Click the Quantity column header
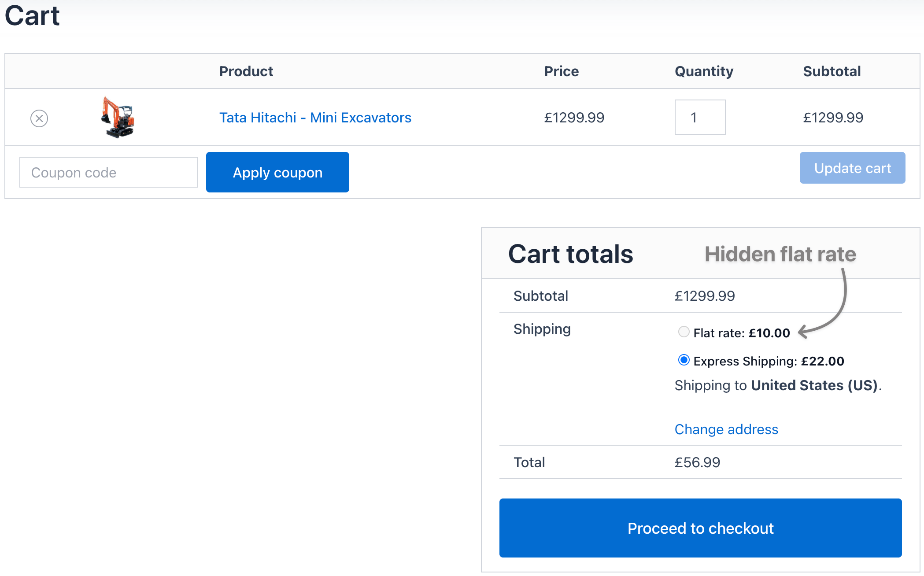The width and height of the screenshot is (924, 576). [704, 71]
